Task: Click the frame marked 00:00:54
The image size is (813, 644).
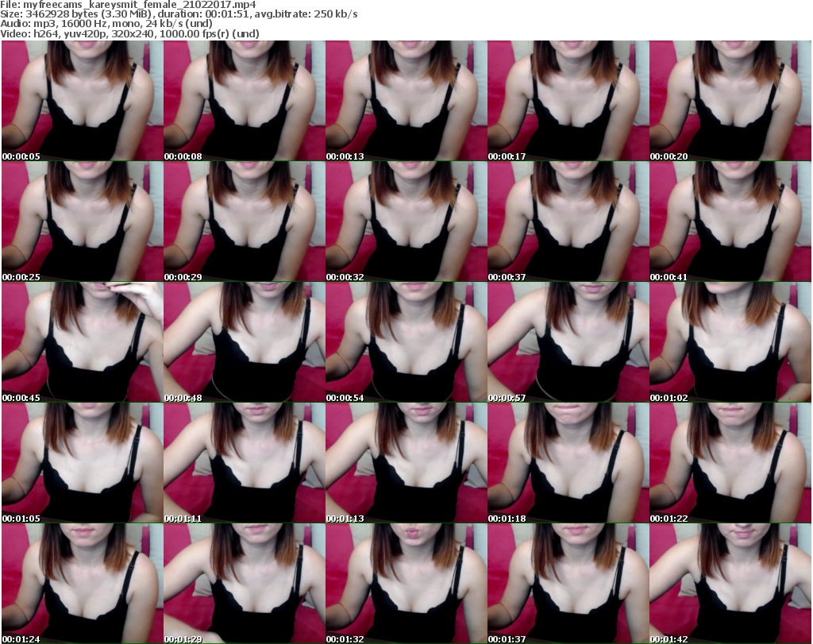Action: [x=406, y=342]
